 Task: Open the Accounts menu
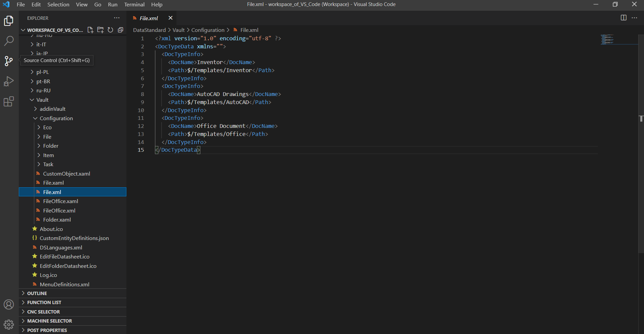(x=9, y=304)
